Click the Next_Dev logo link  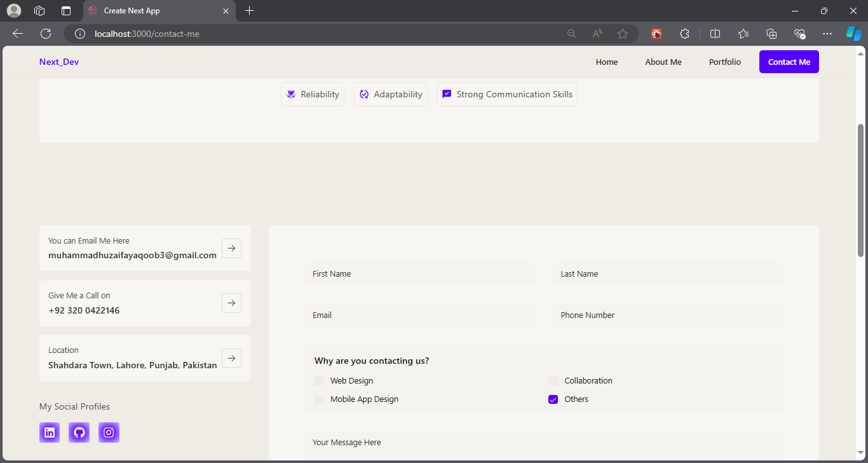click(x=59, y=62)
